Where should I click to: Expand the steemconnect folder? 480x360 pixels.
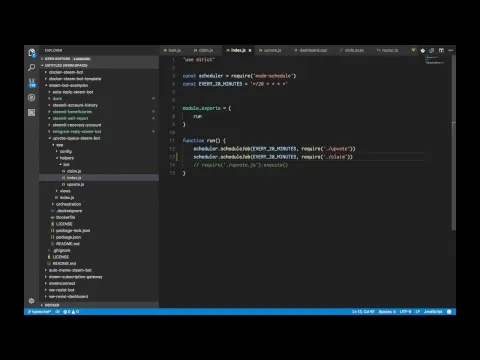pos(99,283)
